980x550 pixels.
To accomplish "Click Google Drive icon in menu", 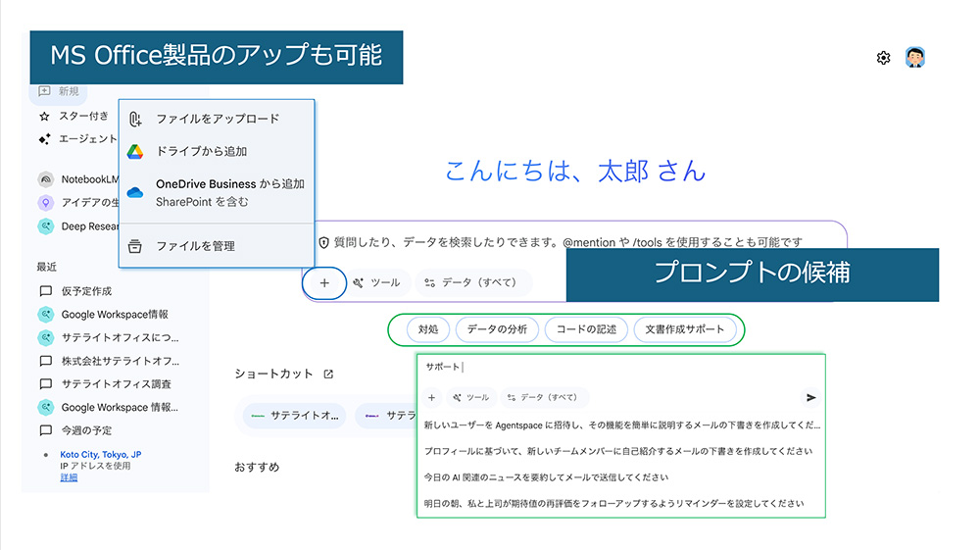I will tap(135, 151).
